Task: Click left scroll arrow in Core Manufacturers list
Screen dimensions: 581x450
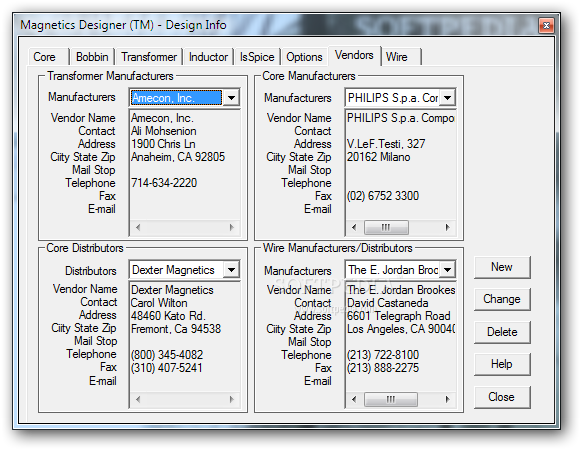Action: pyautogui.click(x=354, y=227)
